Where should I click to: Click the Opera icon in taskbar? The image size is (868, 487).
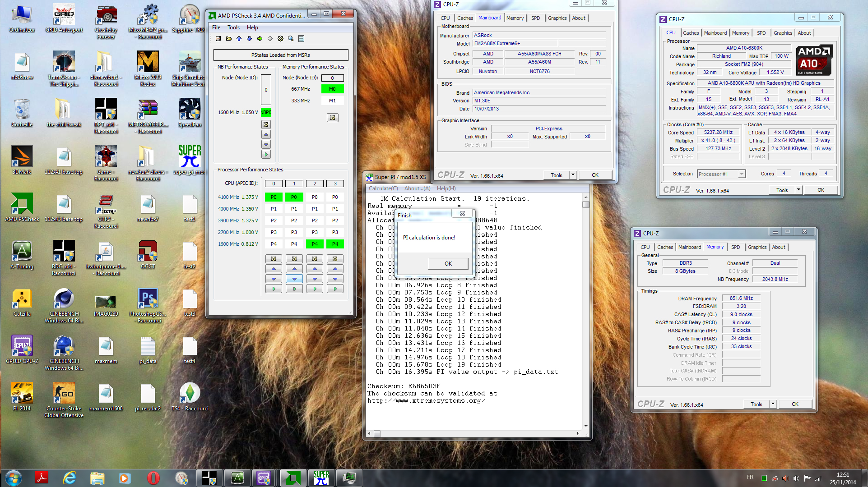click(153, 478)
